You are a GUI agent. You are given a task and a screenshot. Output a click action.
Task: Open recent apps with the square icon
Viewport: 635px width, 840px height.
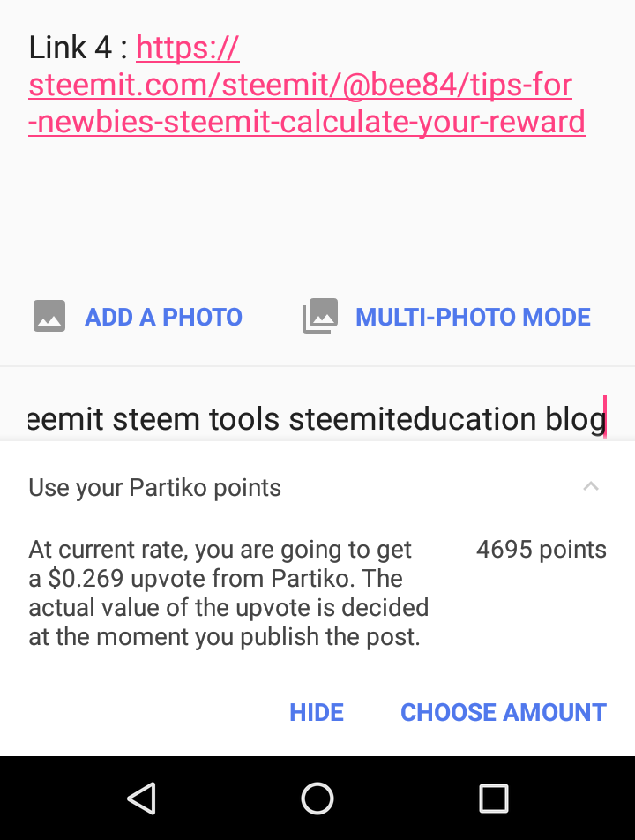click(x=493, y=798)
